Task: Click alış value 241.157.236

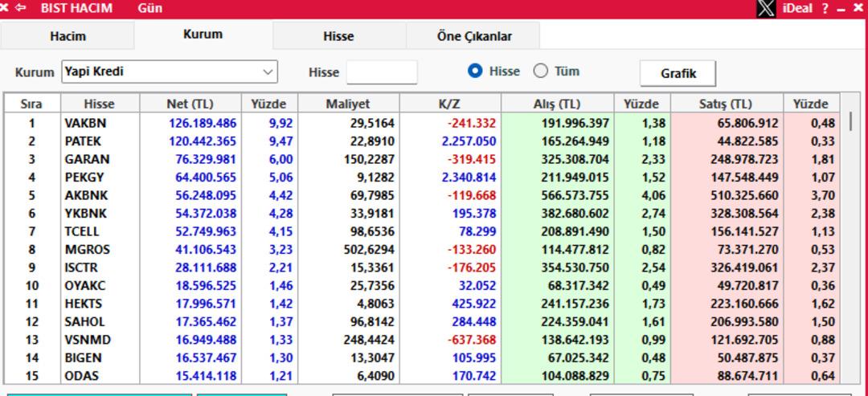Action: click(575, 304)
